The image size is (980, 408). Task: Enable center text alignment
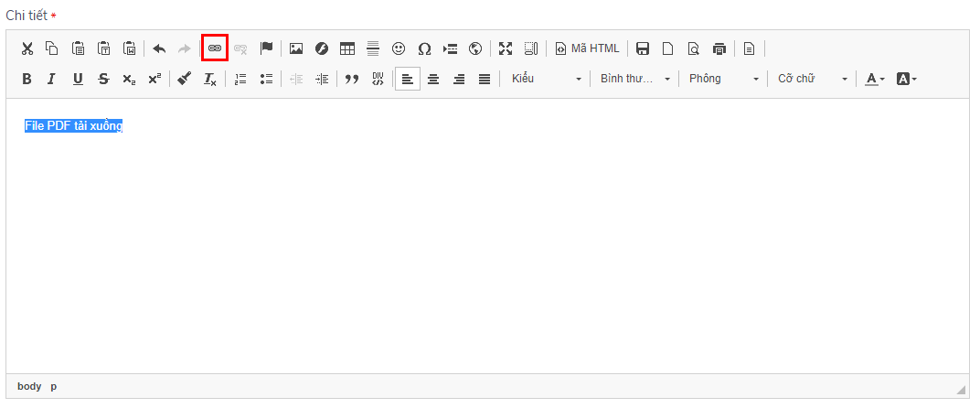click(433, 80)
